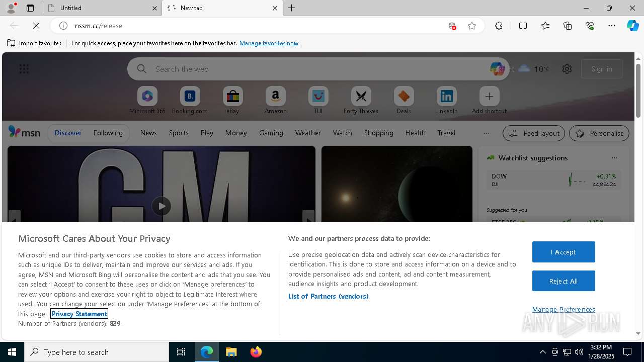Click the msn logo
Image resolution: width=644 pixels, height=362 pixels.
point(24,132)
